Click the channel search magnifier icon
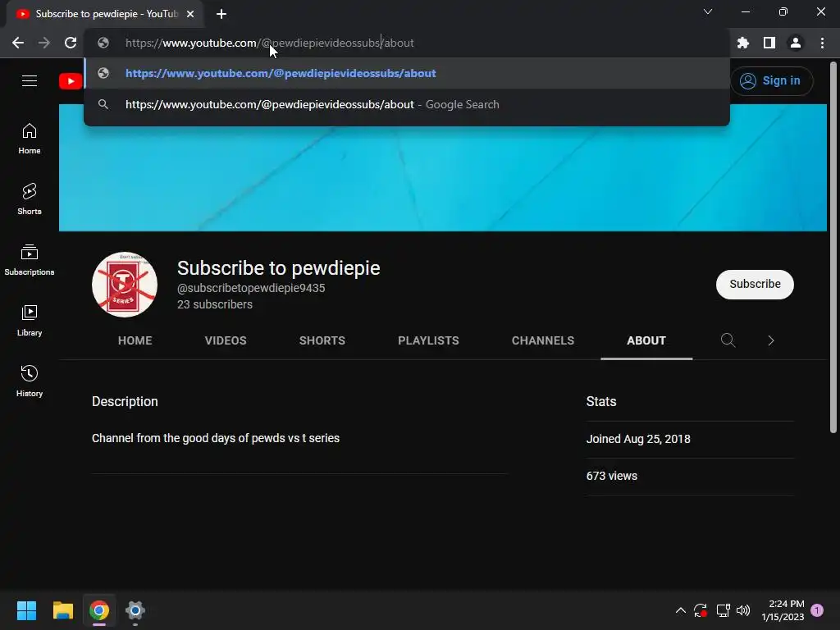This screenshot has height=630, width=840. pyautogui.click(x=728, y=340)
